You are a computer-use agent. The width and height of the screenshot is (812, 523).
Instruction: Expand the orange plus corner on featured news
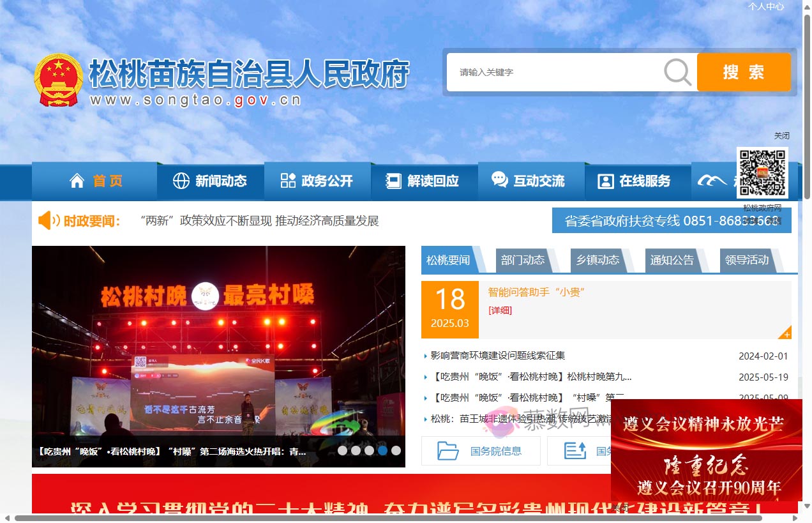(786, 334)
